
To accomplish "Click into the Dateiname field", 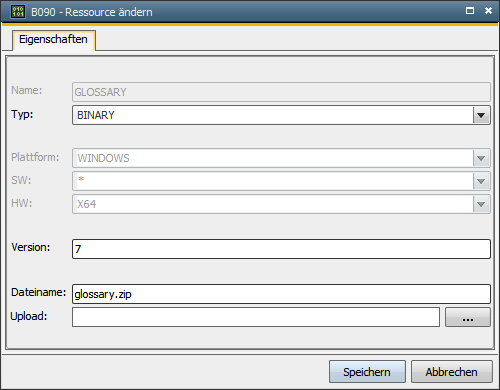I will 281,294.
